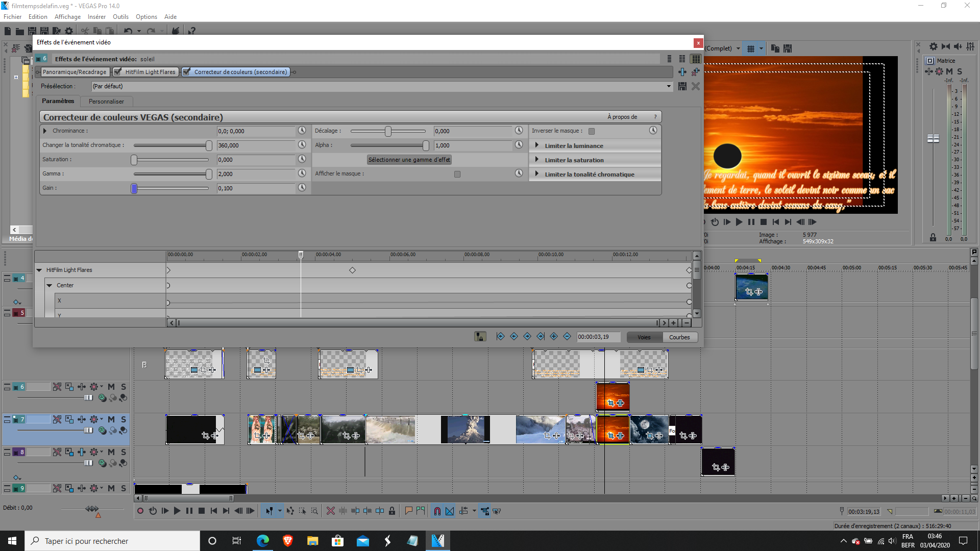Expand the Chrominance parameter group

[45, 131]
